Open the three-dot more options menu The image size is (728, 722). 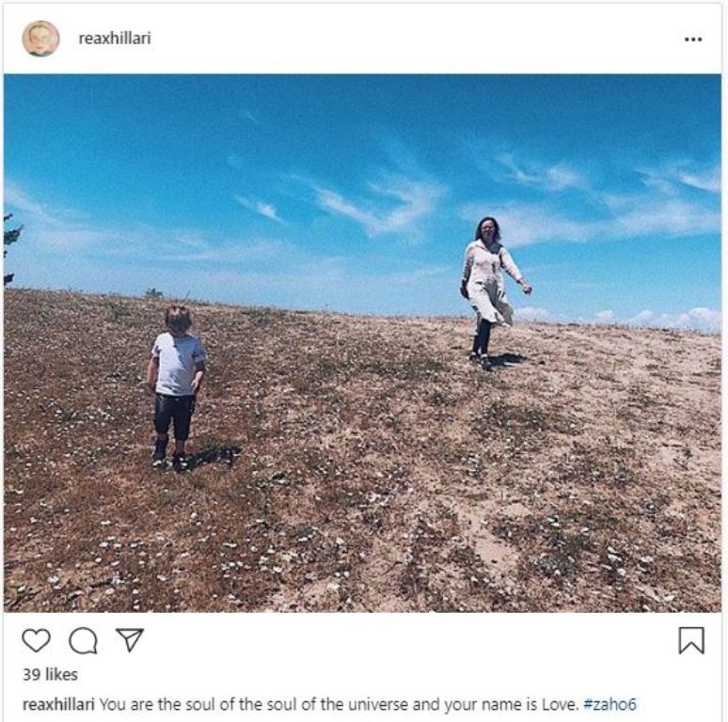point(693,39)
